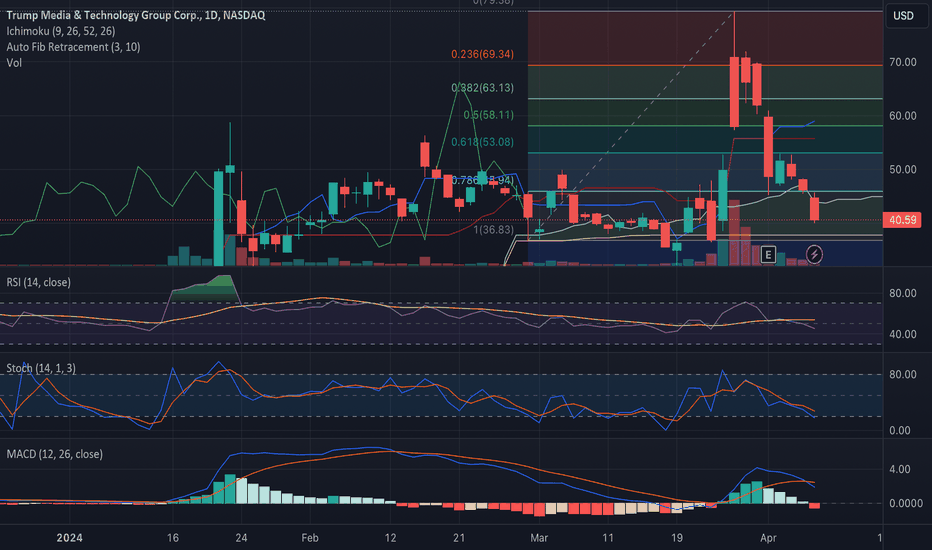This screenshot has height=550, width=932.
Task: Click the Mar label on time axis
Action: pyautogui.click(x=539, y=538)
